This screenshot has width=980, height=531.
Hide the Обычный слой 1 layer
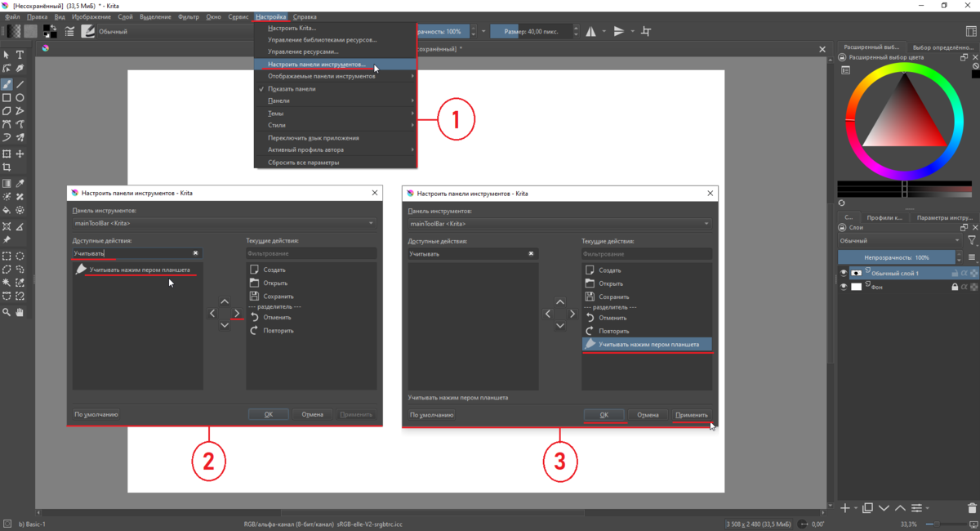click(x=844, y=273)
